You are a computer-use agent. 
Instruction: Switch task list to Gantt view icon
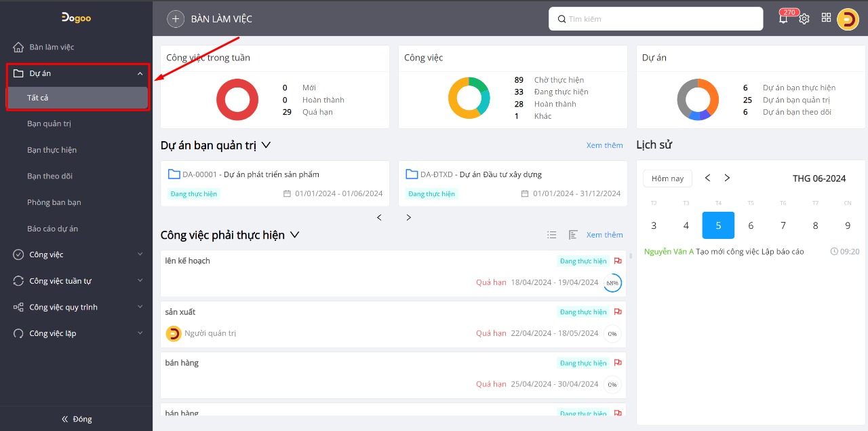573,235
